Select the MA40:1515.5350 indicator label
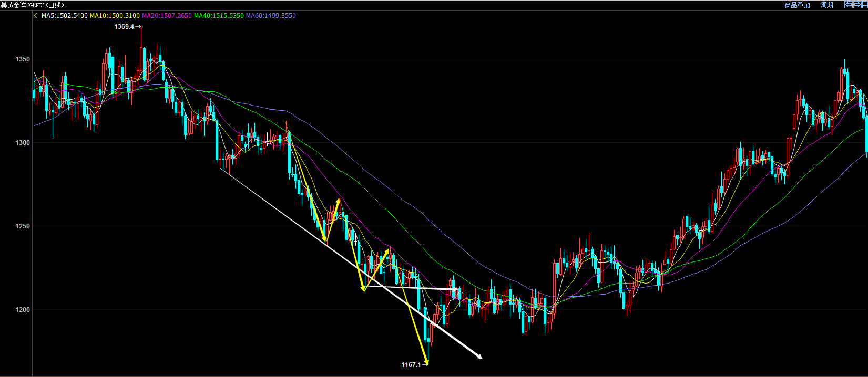868x377 pixels. 219,16
